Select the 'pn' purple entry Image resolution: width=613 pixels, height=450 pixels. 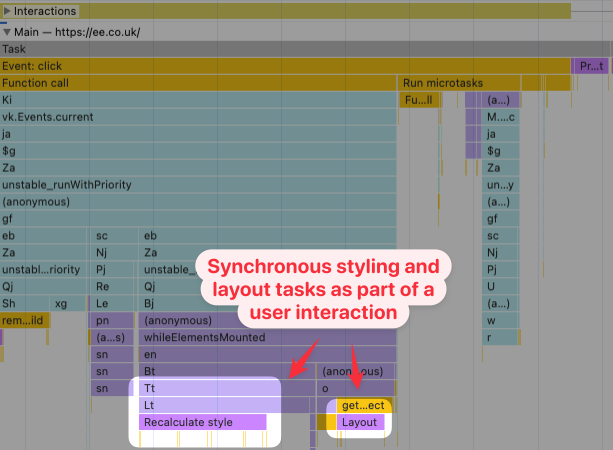(112, 321)
